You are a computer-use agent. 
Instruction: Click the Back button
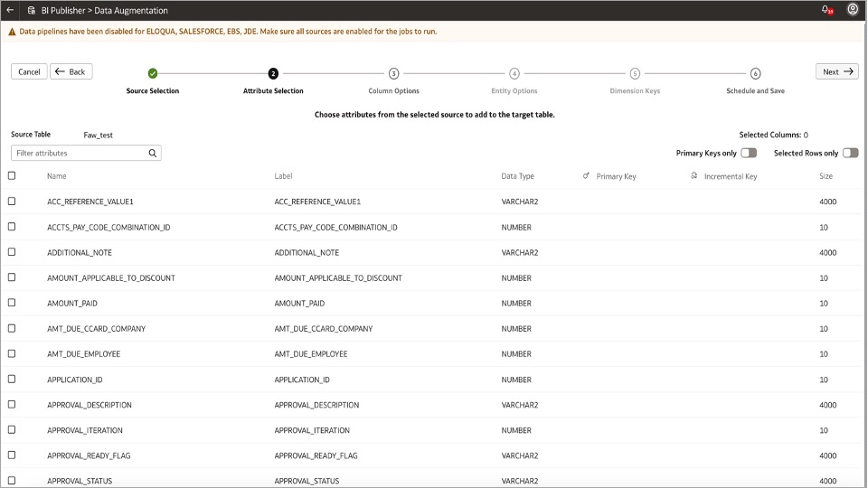point(71,71)
